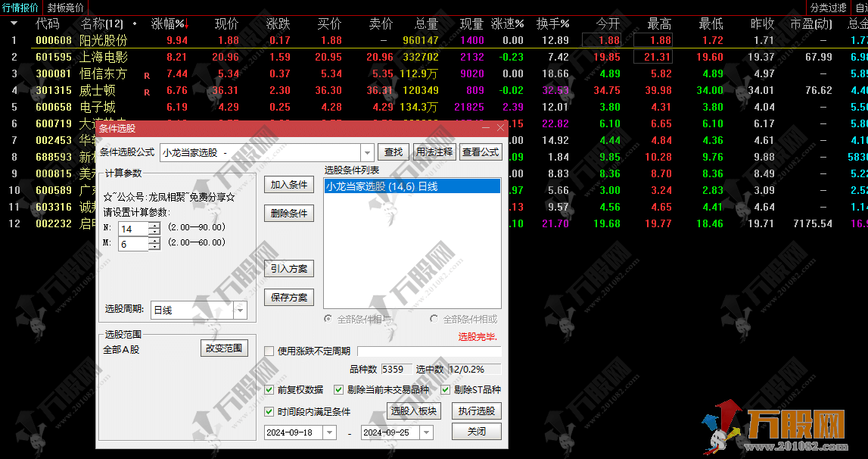
Task: Increase M parameter with the up stepper
Action: [154, 240]
